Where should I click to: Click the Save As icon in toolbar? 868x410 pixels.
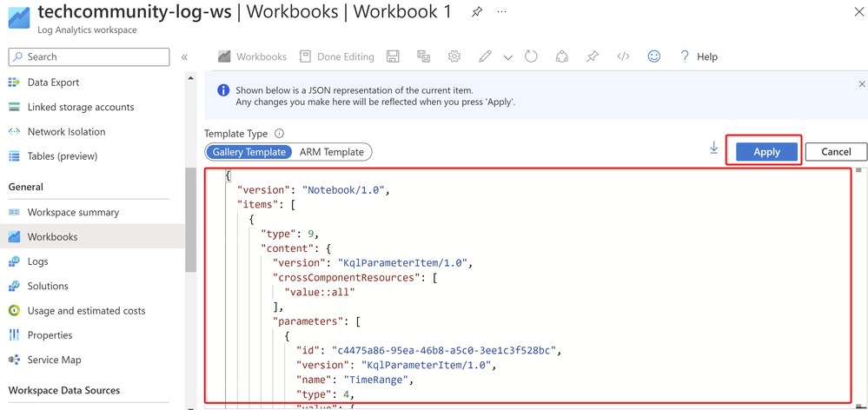(423, 56)
